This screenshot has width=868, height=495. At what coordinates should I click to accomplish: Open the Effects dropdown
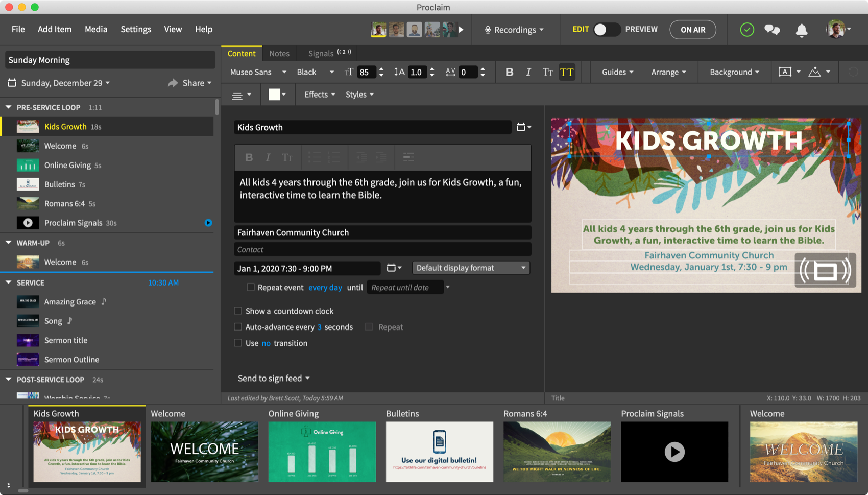click(320, 95)
